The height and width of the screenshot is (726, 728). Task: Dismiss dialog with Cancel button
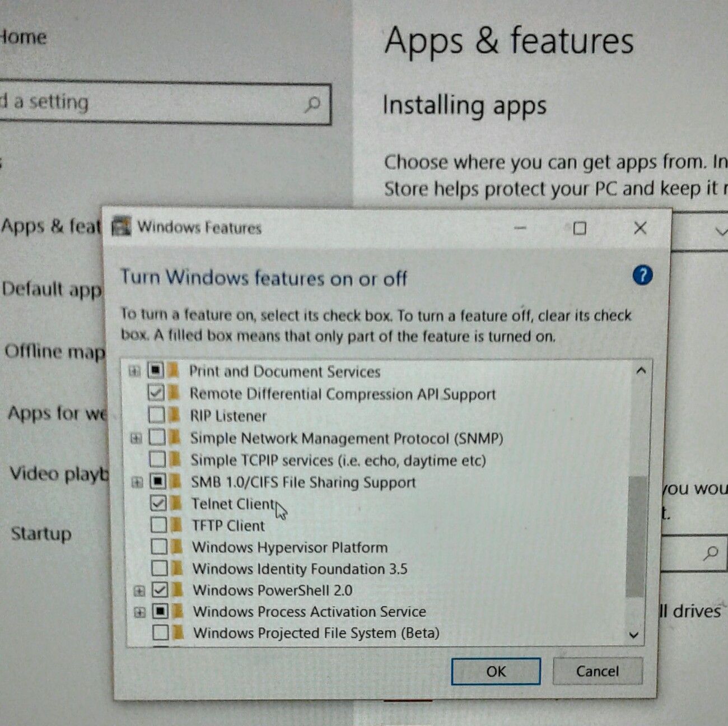coord(598,671)
